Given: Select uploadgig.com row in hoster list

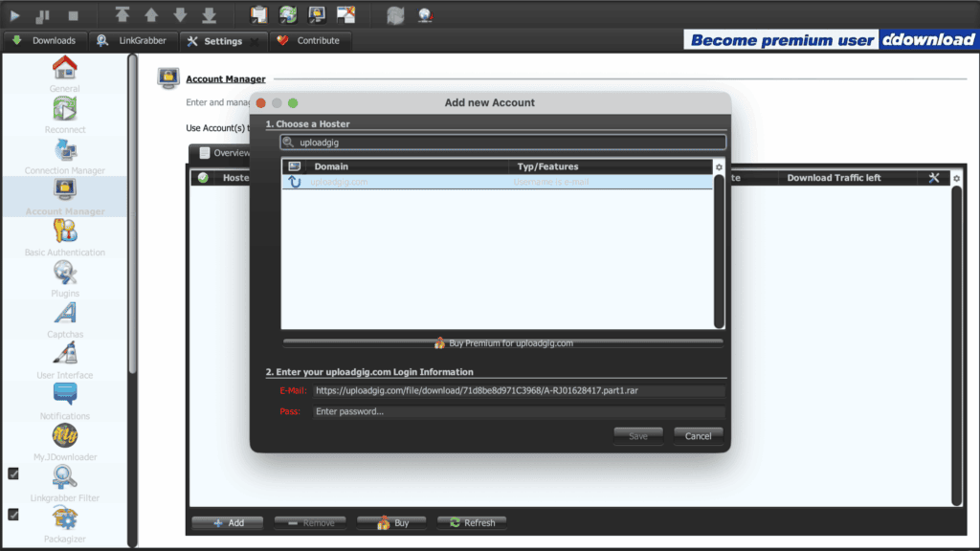Looking at the screenshot, I should click(x=497, y=182).
